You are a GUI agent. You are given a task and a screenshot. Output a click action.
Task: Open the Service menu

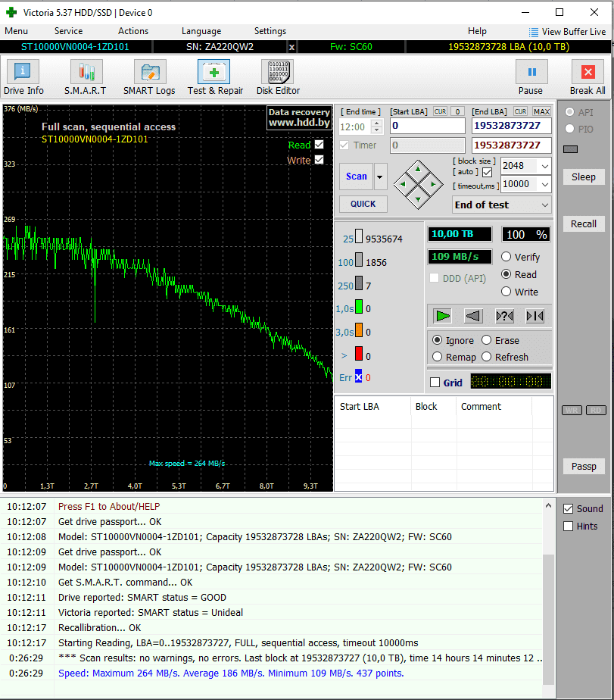click(68, 31)
